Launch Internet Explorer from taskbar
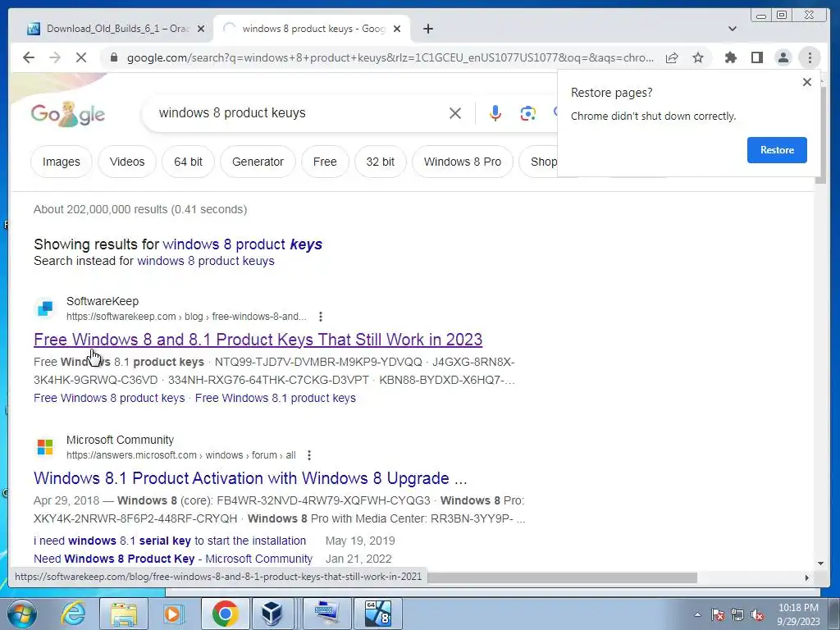This screenshot has height=630, width=840. tap(73, 614)
